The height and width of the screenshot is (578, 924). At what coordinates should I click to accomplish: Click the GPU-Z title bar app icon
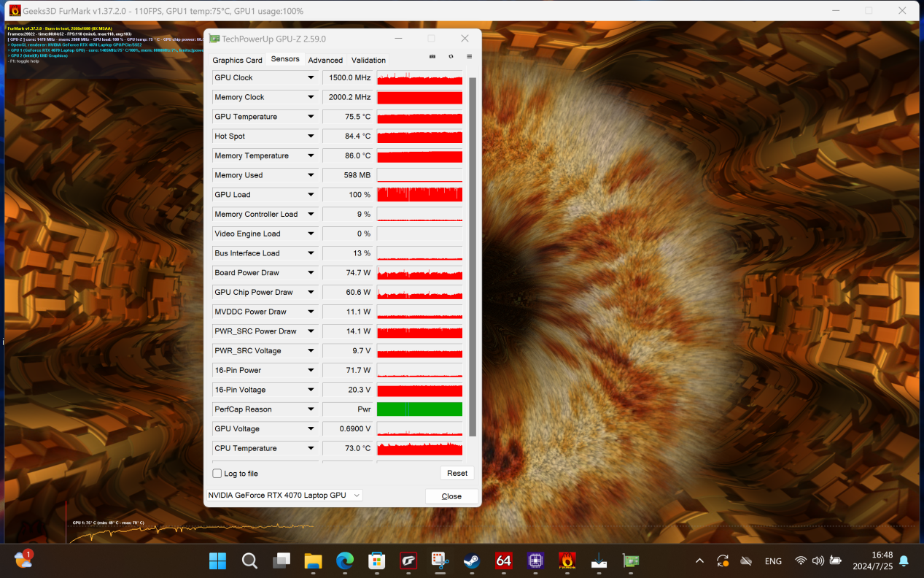[x=214, y=39]
